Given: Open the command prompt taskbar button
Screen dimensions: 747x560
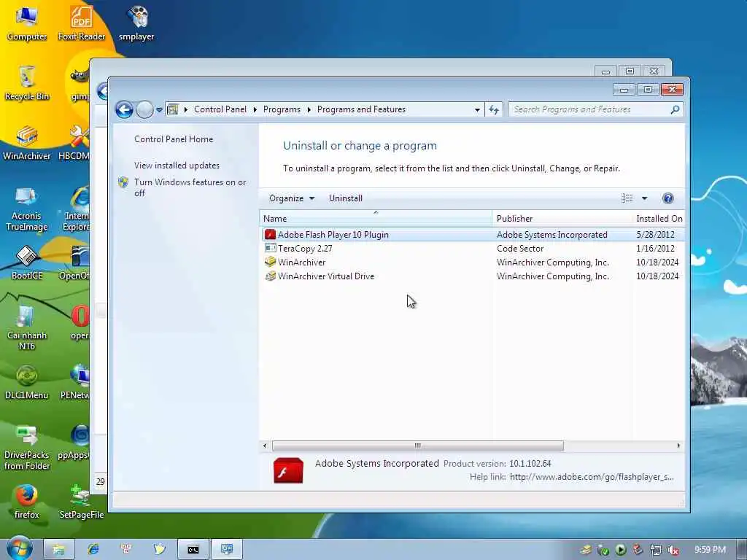Looking at the screenshot, I should click(x=193, y=550).
